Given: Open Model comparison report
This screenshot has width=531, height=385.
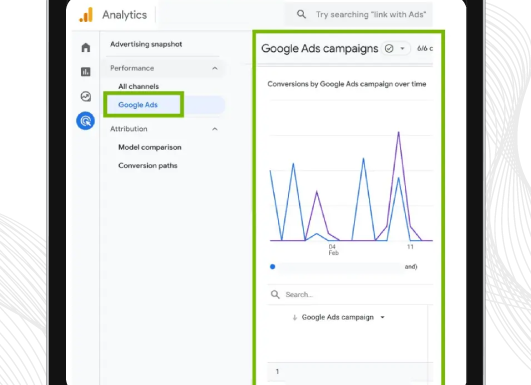Looking at the screenshot, I should [150, 147].
